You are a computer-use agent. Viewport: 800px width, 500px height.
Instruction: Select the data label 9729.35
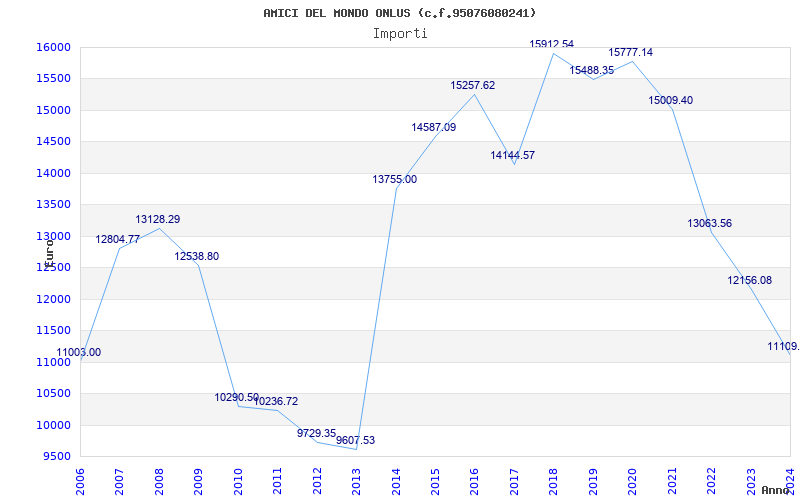pyautogui.click(x=316, y=433)
